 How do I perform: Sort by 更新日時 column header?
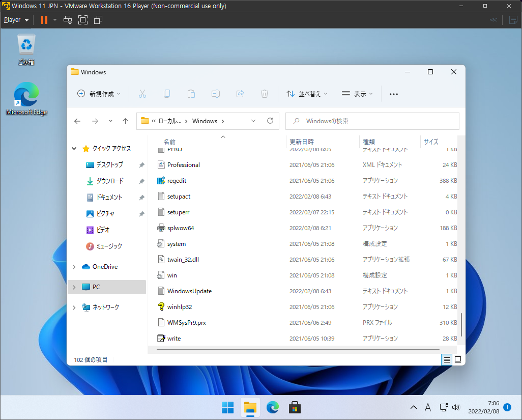point(302,142)
